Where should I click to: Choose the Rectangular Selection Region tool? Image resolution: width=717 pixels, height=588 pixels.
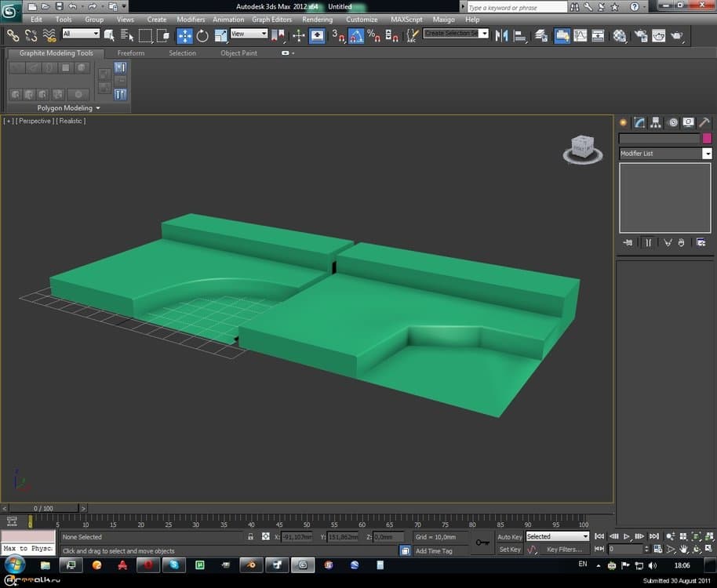(x=145, y=35)
